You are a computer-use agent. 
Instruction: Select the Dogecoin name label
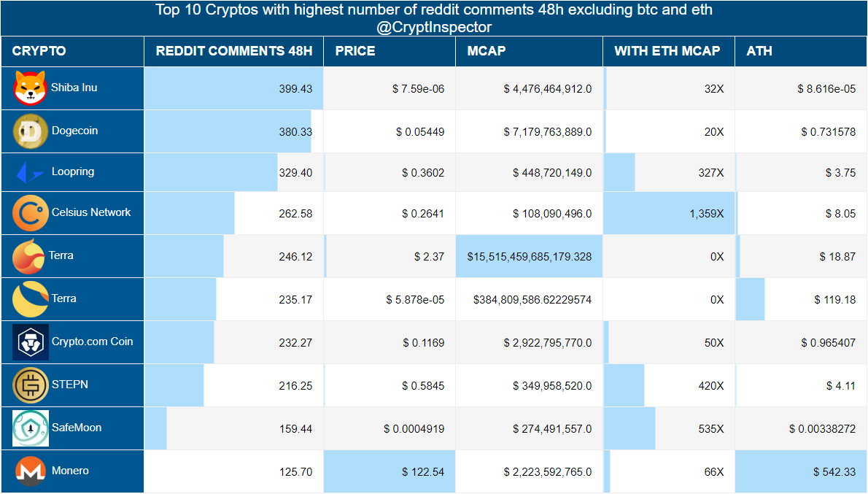point(74,131)
